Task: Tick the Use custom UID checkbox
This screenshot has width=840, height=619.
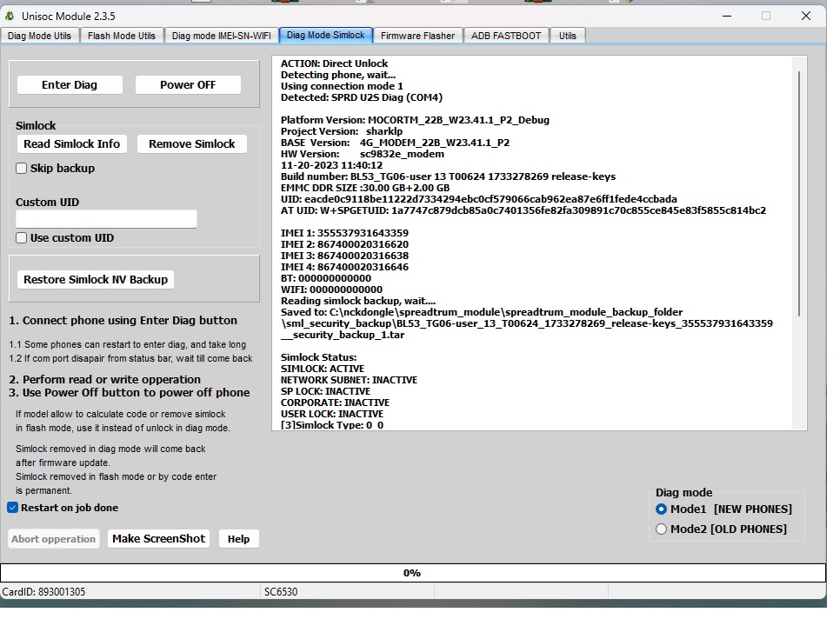Action: (22, 237)
